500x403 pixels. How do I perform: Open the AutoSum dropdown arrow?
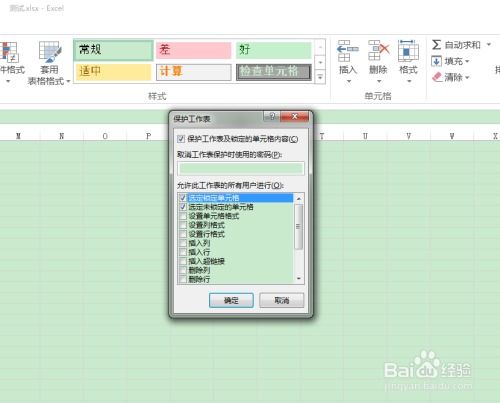pos(489,44)
